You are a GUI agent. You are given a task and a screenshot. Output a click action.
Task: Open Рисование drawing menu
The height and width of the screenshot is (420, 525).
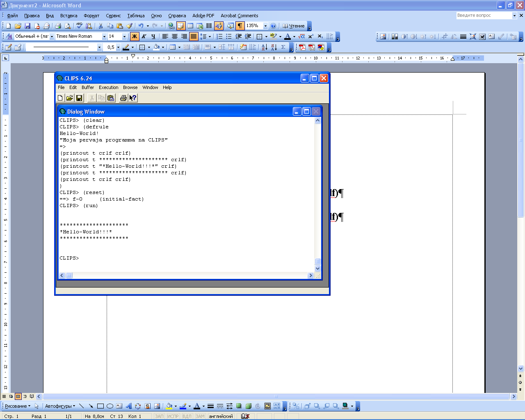click(x=18, y=406)
